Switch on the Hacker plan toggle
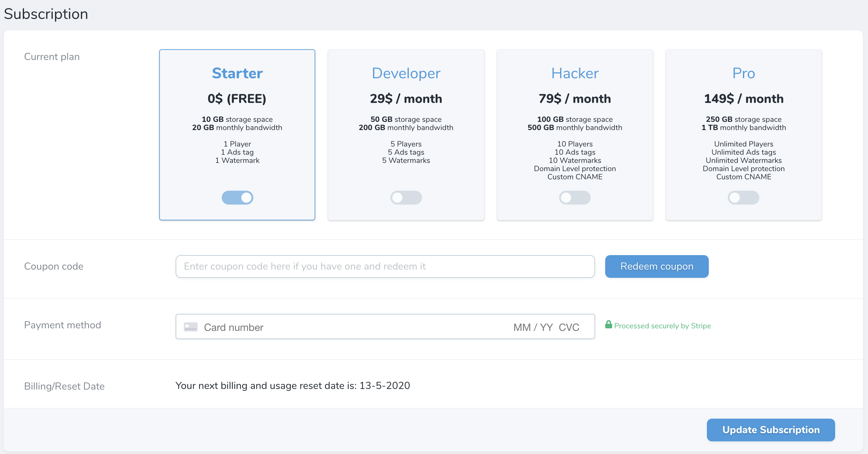The height and width of the screenshot is (454, 868). (575, 198)
